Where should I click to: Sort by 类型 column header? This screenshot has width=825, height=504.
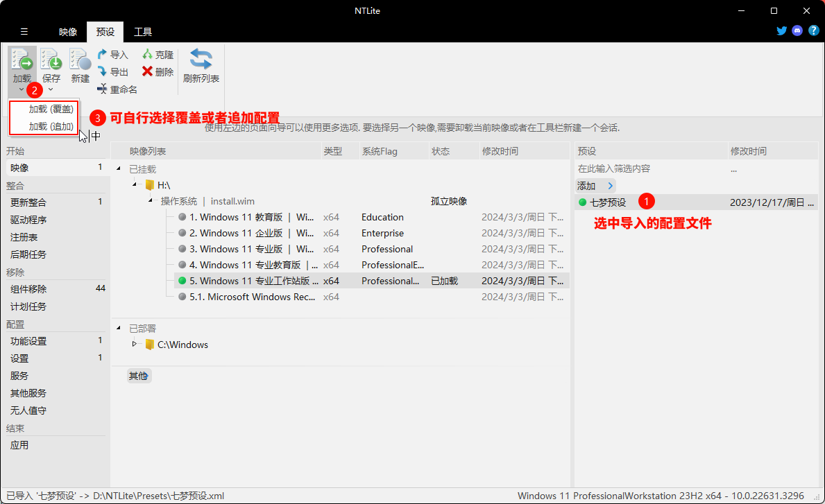click(340, 151)
